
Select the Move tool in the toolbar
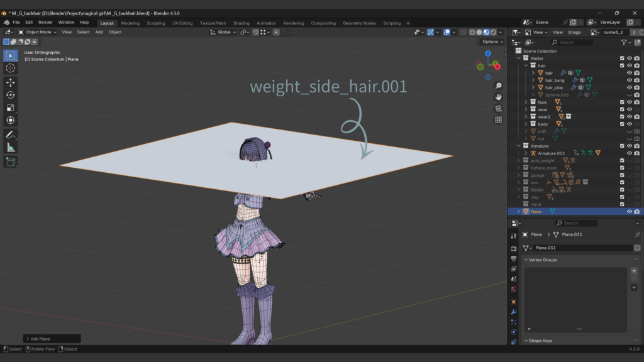pyautogui.click(x=10, y=82)
